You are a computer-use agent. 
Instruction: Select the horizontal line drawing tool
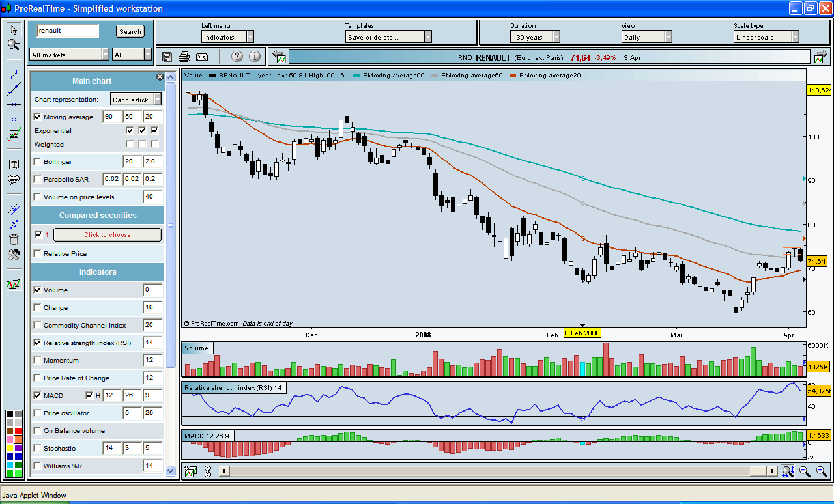coord(14,104)
